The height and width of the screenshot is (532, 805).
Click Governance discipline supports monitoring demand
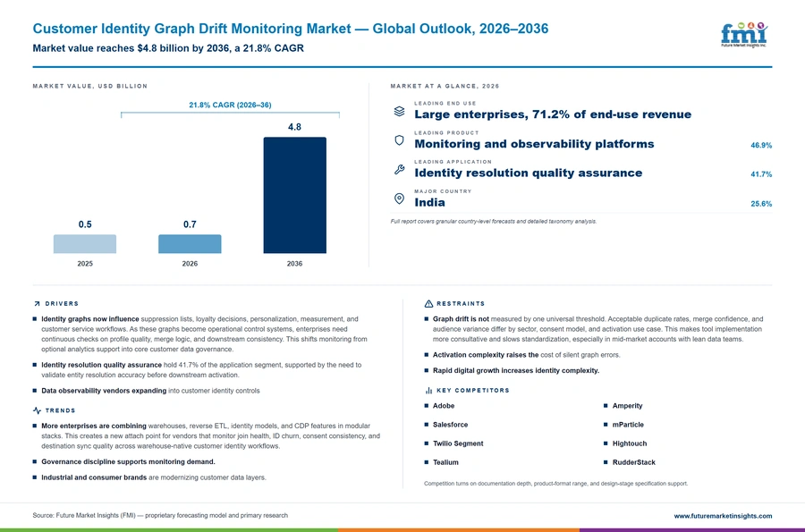click(x=128, y=461)
